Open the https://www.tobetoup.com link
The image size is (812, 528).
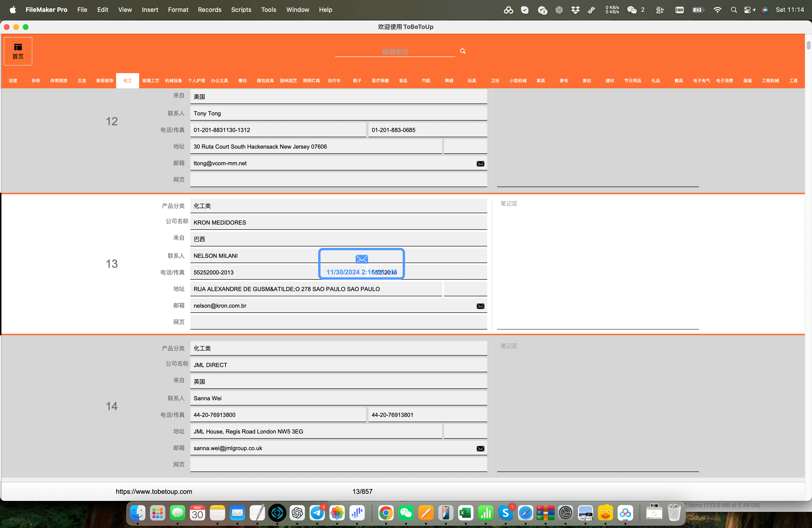coord(154,491)
